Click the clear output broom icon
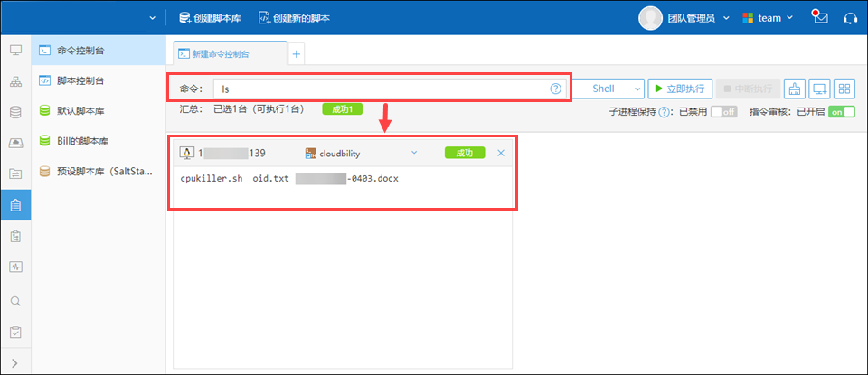The width and height of the screenshot is (868, 375). pos(795,89)
